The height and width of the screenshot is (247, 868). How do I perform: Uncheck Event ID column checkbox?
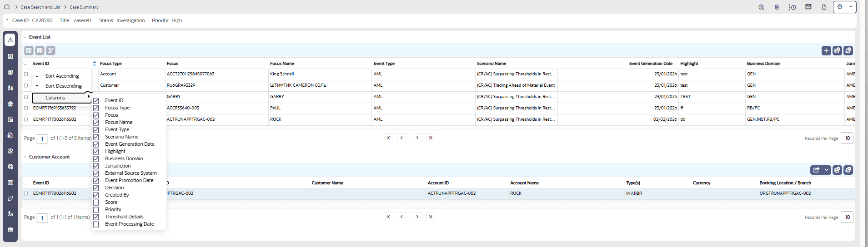[96, 101]
